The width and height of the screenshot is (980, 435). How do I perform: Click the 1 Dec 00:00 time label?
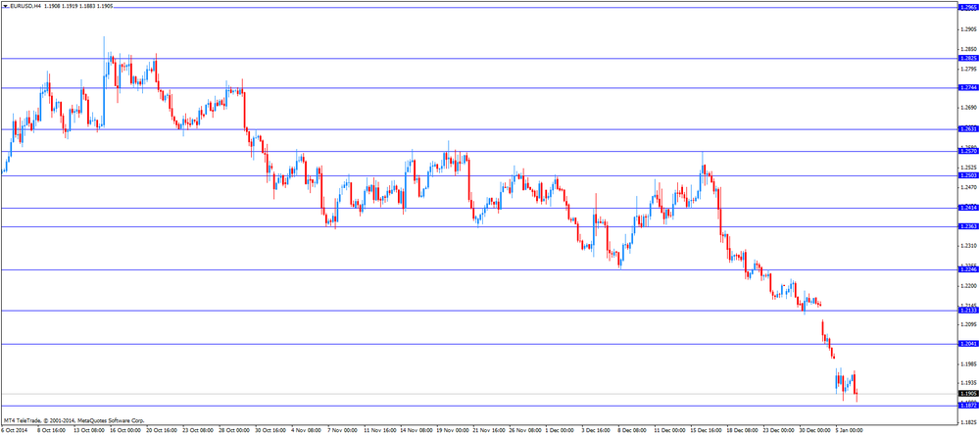click(561, 431)
